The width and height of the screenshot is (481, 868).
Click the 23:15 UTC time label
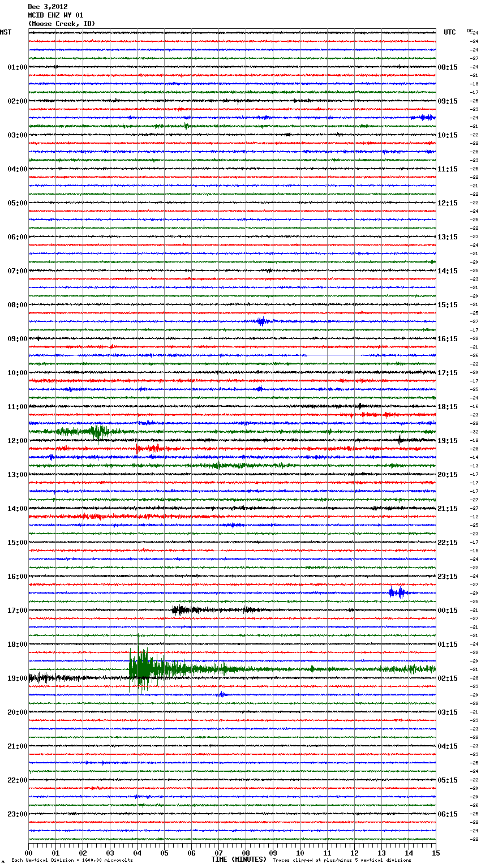(448, 577)
